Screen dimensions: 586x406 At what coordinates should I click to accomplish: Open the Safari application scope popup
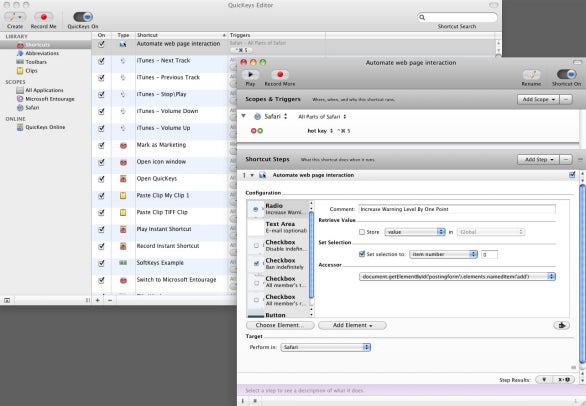[271, 117]
